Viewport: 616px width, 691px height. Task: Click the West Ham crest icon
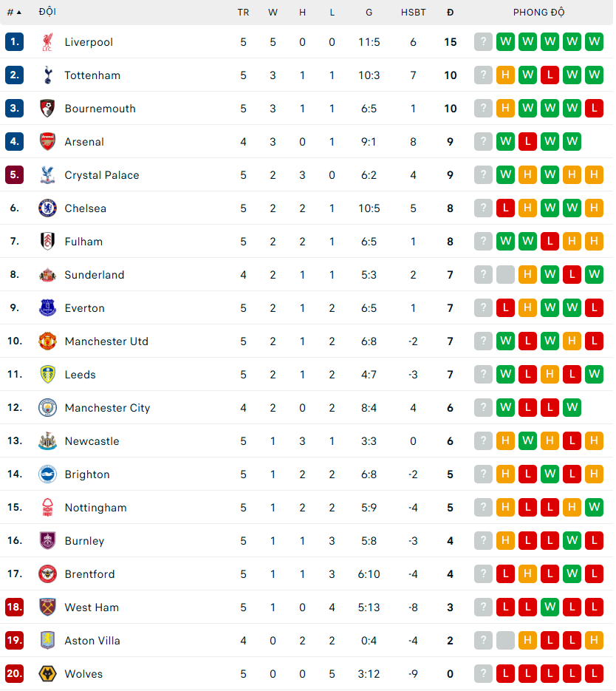coord(47,607)
